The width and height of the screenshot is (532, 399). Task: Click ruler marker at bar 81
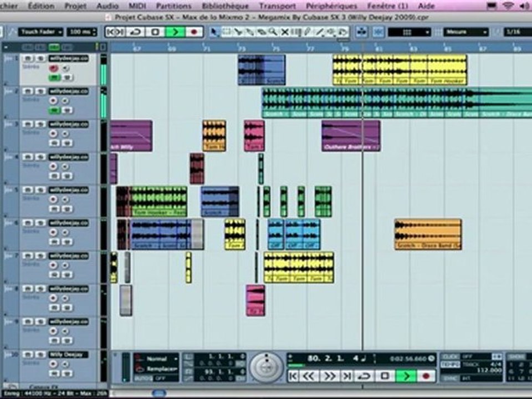pyautogui.click(x=378, y=49)
